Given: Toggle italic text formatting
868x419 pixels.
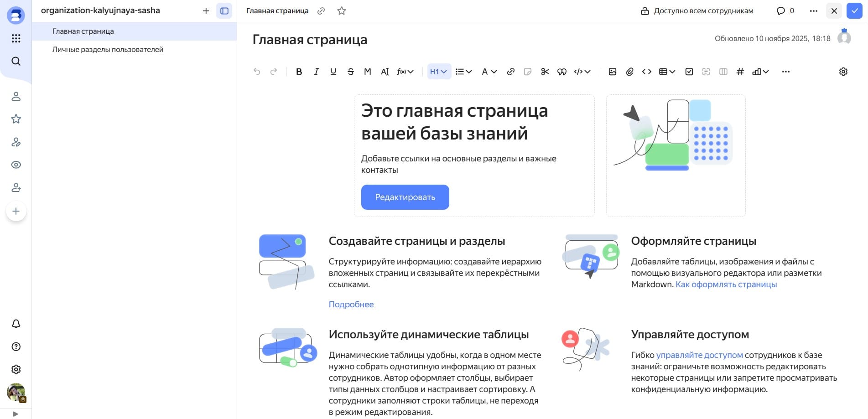Looking at the screenshot, I should tap(316, 72).
